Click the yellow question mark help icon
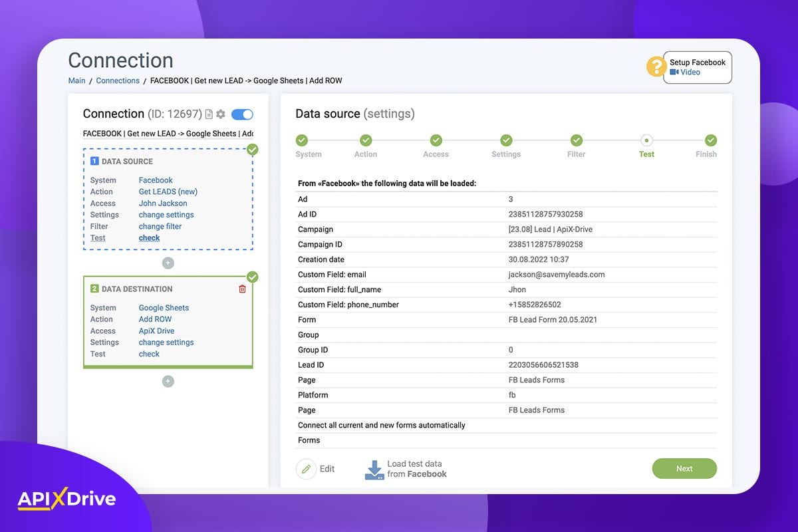Image resolution: width=798 pixels, height=532 pixels. [656, 66]
